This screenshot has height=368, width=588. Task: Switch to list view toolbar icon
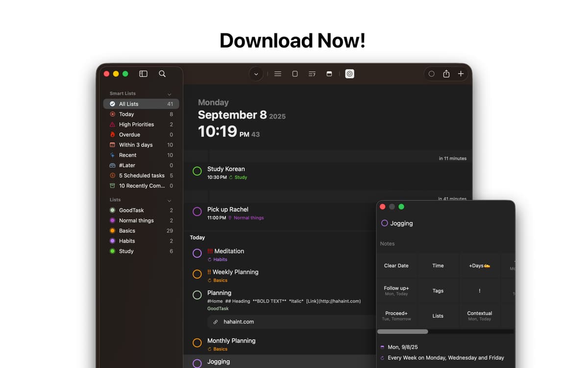click(278, 74)
